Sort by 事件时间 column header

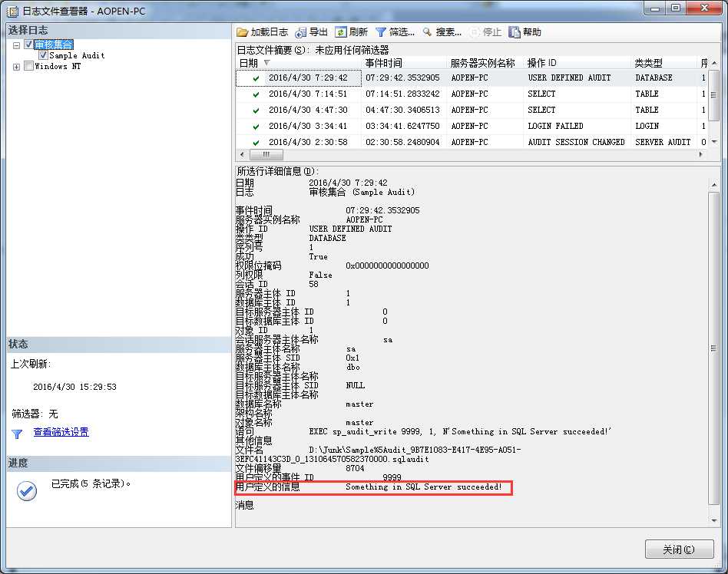(x=404, y=63)
